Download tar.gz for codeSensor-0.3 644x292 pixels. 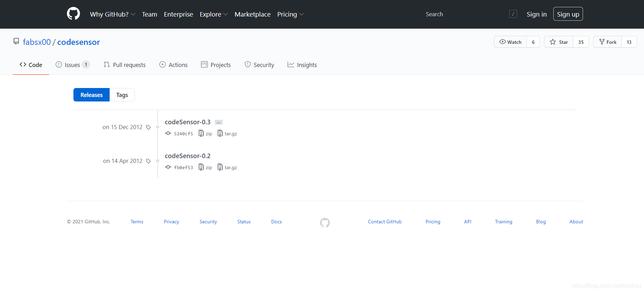click(x=227, y=134)
